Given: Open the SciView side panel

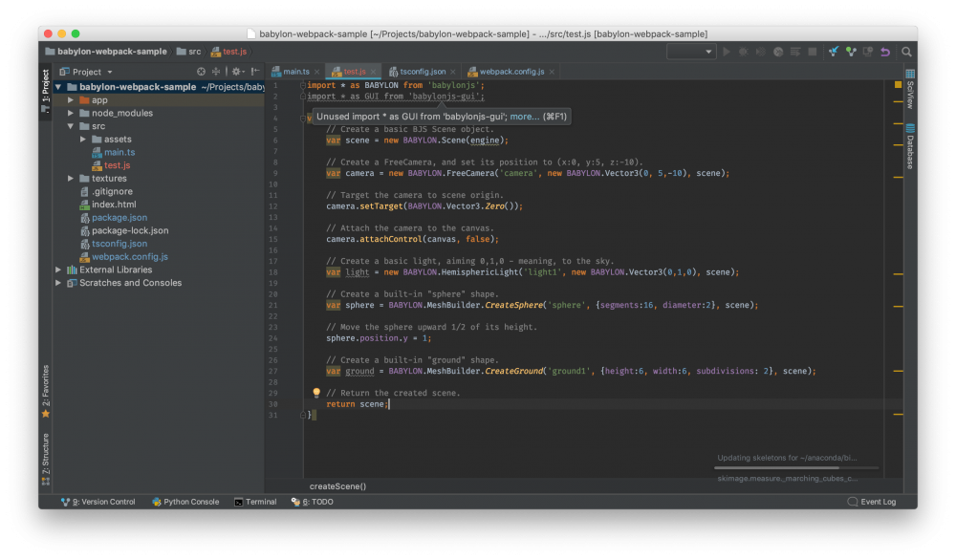Looking at the screenshot, I should pos(910,90).
